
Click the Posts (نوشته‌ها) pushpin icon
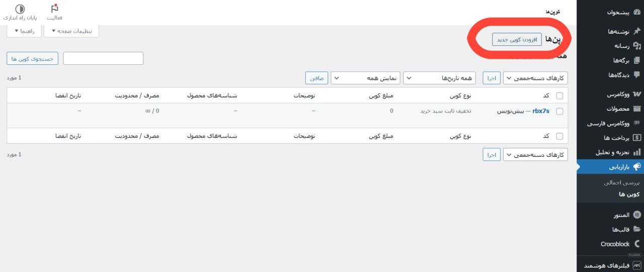tap(637, 31)
